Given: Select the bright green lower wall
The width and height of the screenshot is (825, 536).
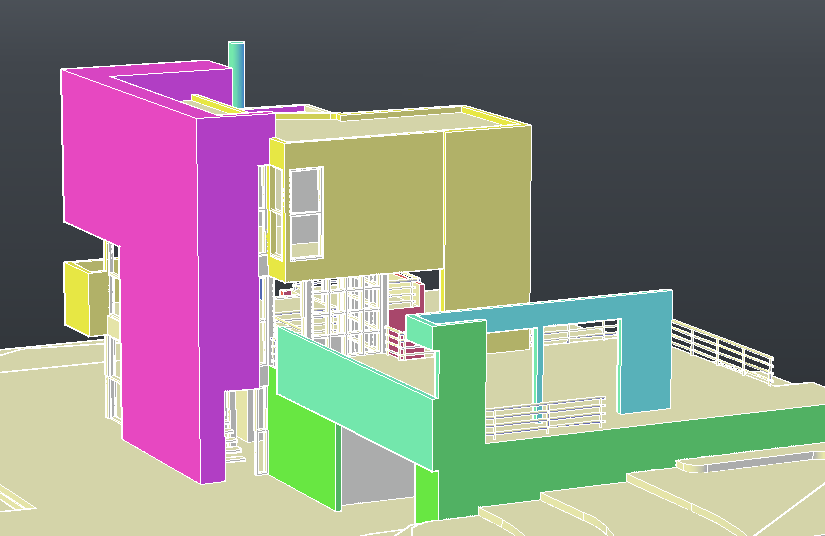Looking at the screenshot, I should pos(305,450).
